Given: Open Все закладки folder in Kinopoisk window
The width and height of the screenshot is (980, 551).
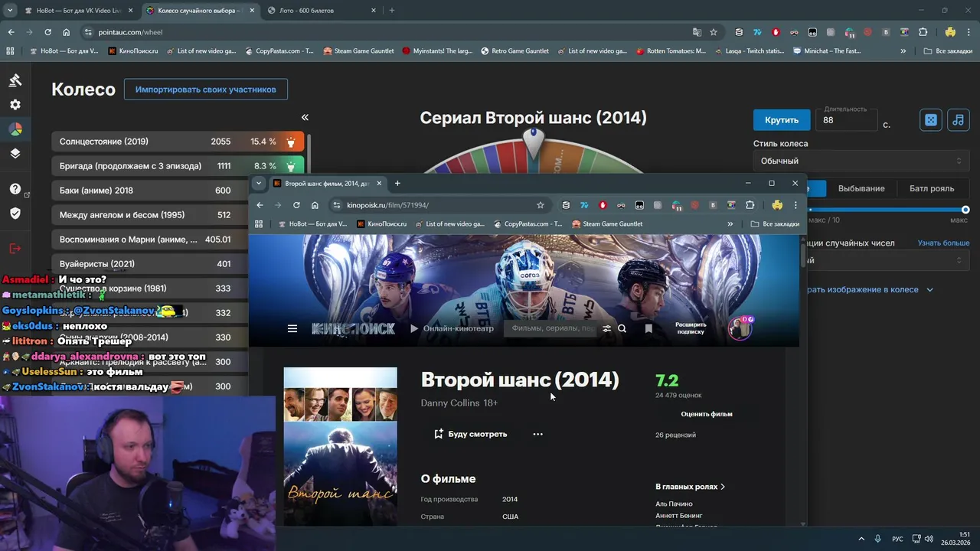Looking at the screenshot, I should pos(776,224).
